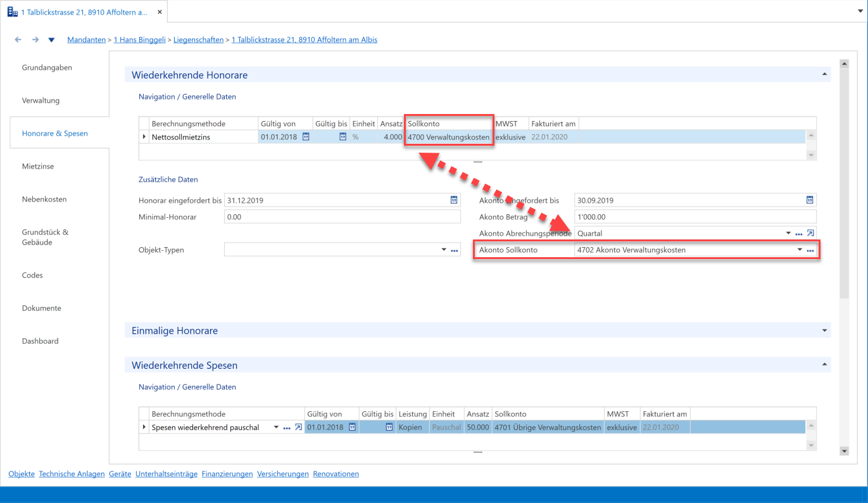Open ellipsis lookup for Spesen wiederkehrend pauschal
Image resolution: width=868 pixels, height=503 pixels.
click(x=287, y=428)
